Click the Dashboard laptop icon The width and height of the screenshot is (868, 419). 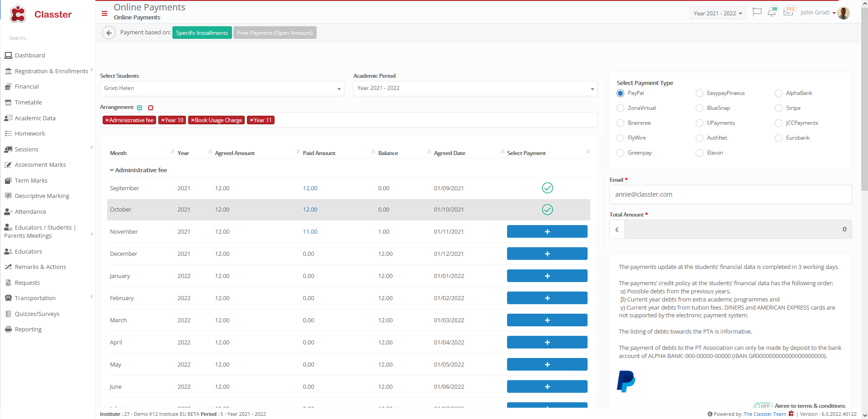pyautogui.click(x=8, y=55)
